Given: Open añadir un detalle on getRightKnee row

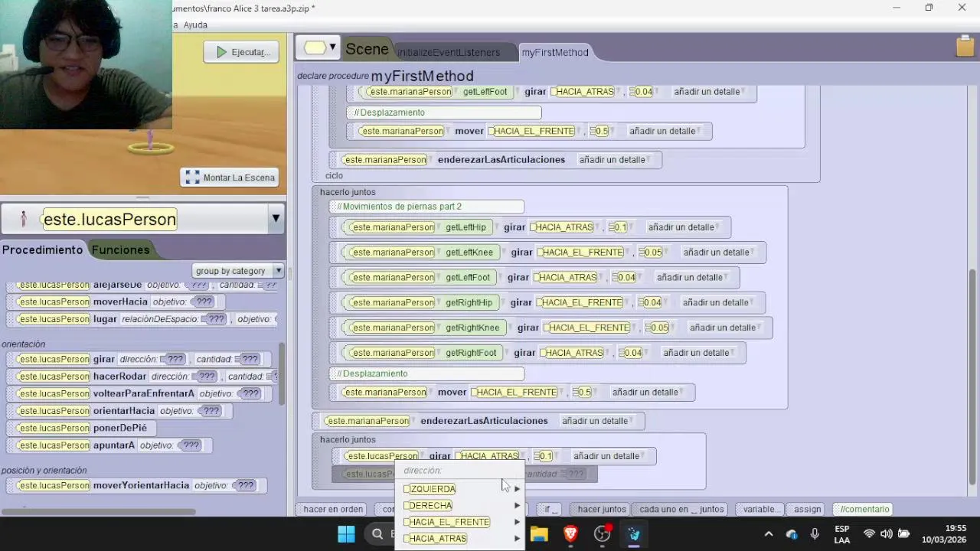Looking at the screenshot, I should pos(724,328).
